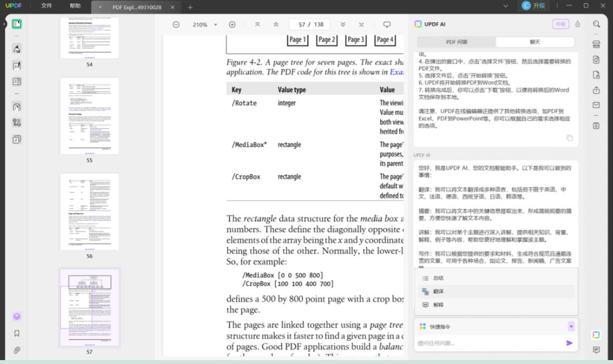
Task: Open the bookmark panel icon
Action: click(x=17, y=333)
